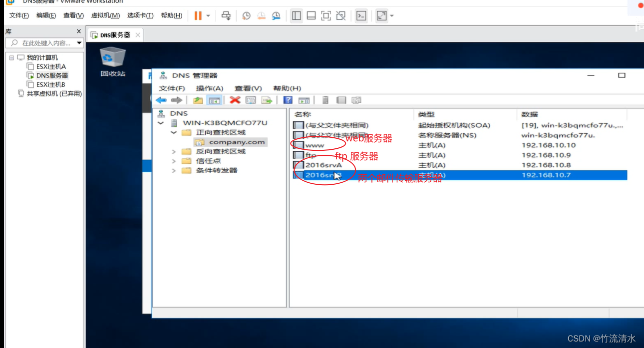Open properties via DNS Manager toolbar icon
644x348 pixels.
pyautogui.click(x=251, y=100)
